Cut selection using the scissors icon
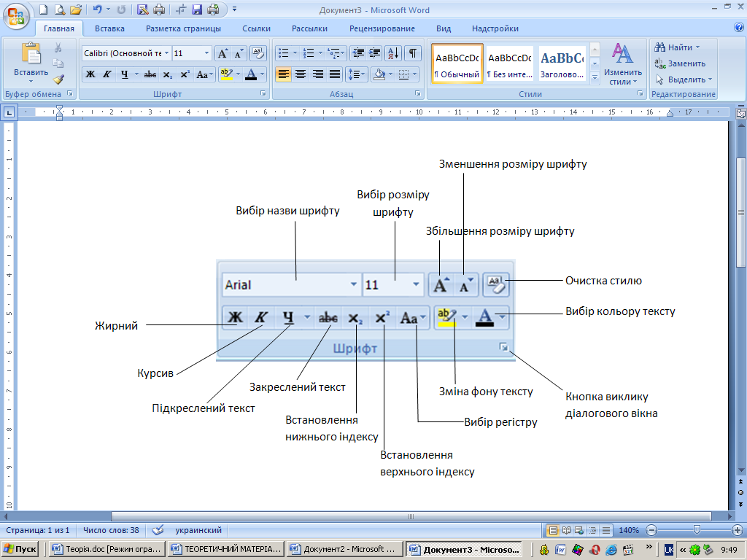The image size is (747, 560). [x=58, y=47]
